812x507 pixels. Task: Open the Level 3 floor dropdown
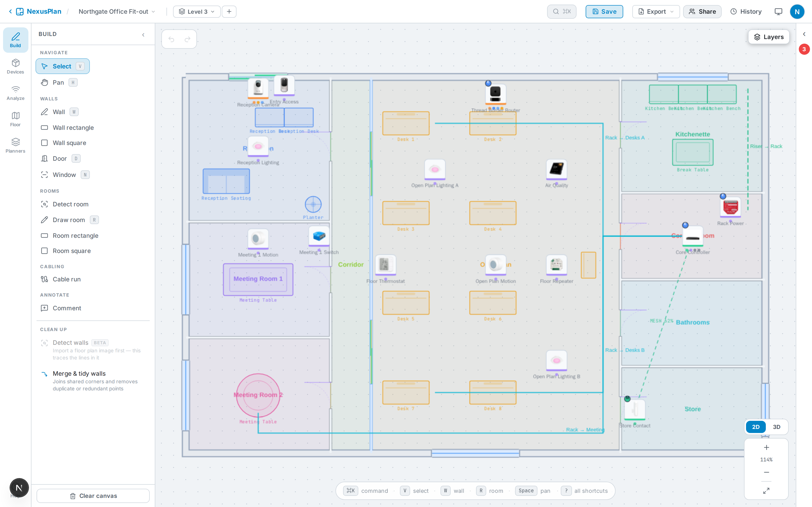tap(197, 11)
